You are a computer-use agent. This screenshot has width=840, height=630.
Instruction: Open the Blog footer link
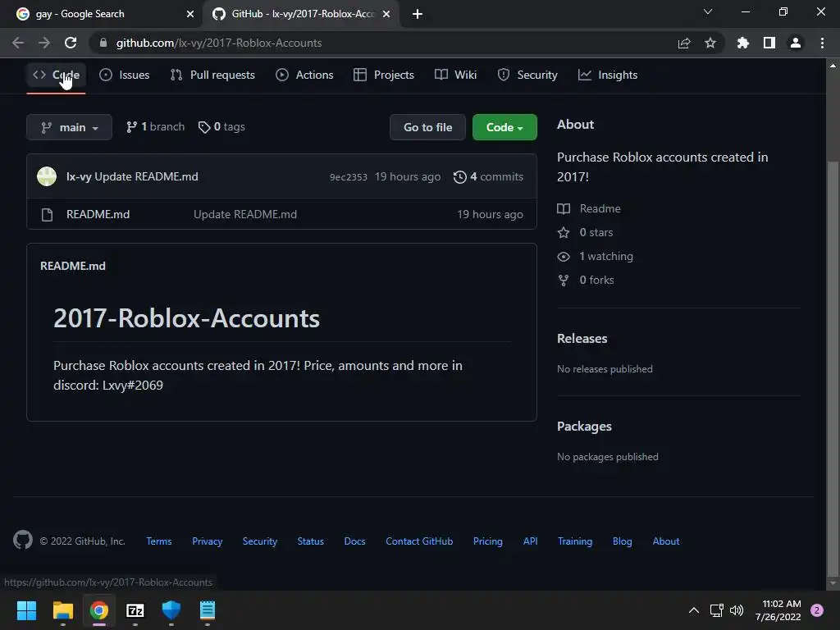click(622, 541)
